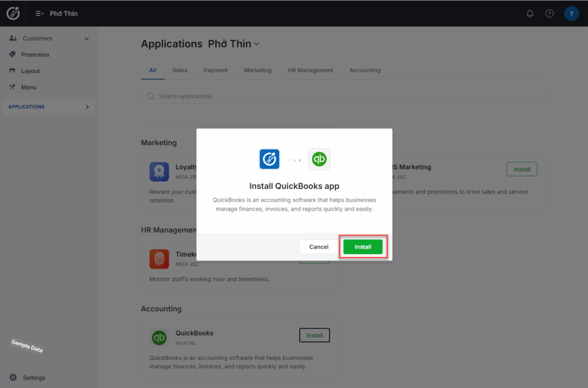Open the user profile avatar
Screen dimensions: 588x388
click(x=571, y=14)
